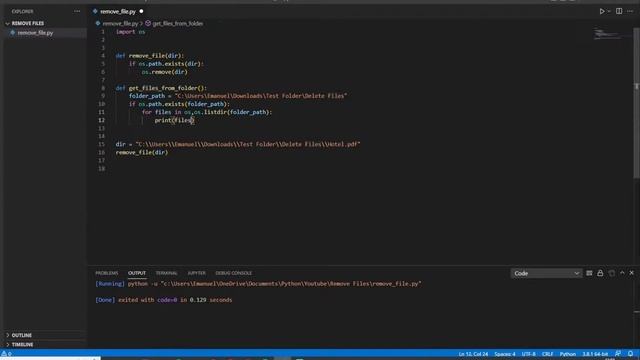
Task: Open run options dropdown beside play button
Action: 609,11
